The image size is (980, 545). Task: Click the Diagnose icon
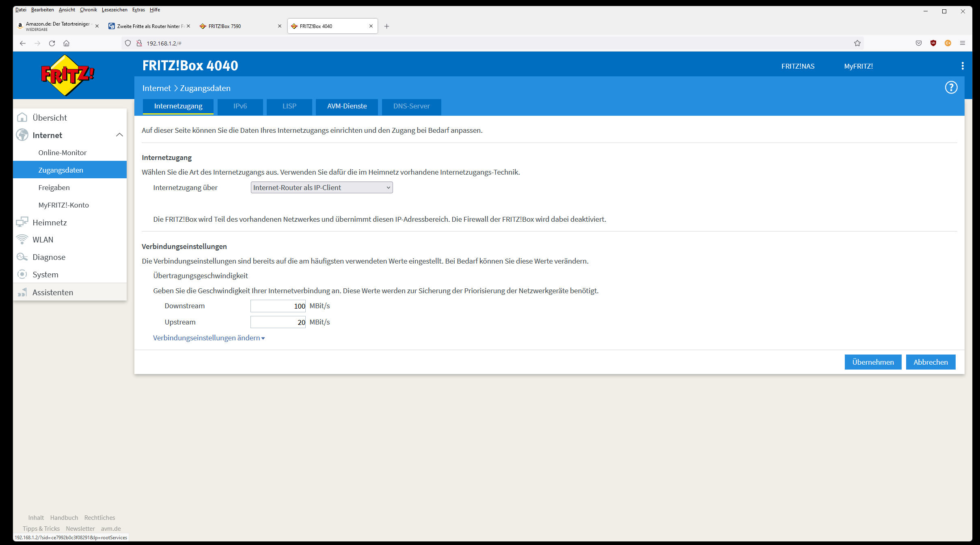tap(22, 257)
